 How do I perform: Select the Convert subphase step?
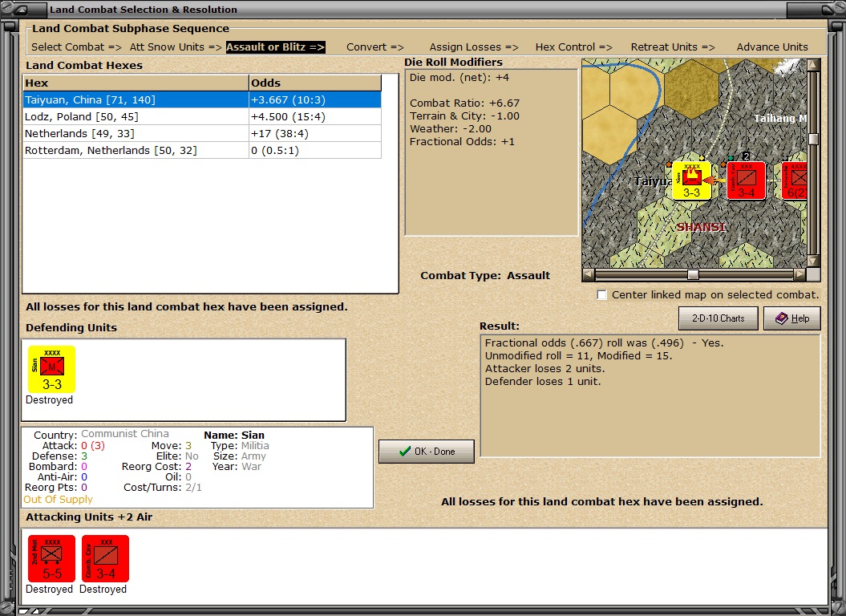coord(375,47)
